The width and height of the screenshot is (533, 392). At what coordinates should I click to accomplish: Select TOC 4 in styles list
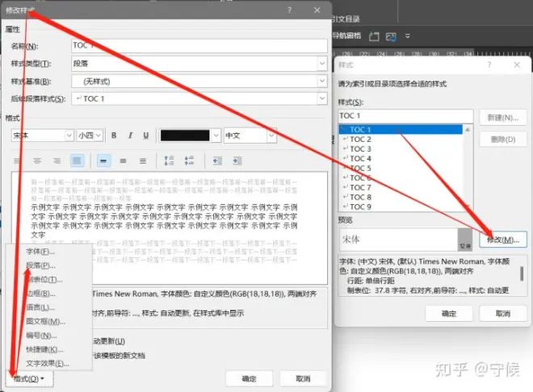coord(401,159)
